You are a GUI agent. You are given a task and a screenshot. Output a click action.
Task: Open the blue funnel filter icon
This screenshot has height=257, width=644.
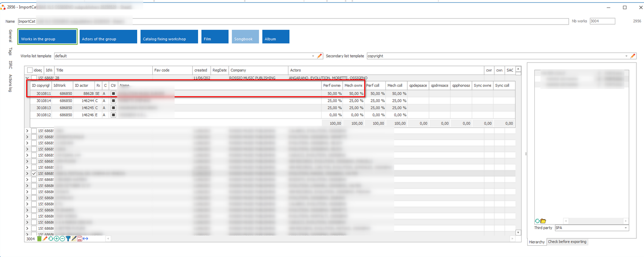tap(68, 239)
